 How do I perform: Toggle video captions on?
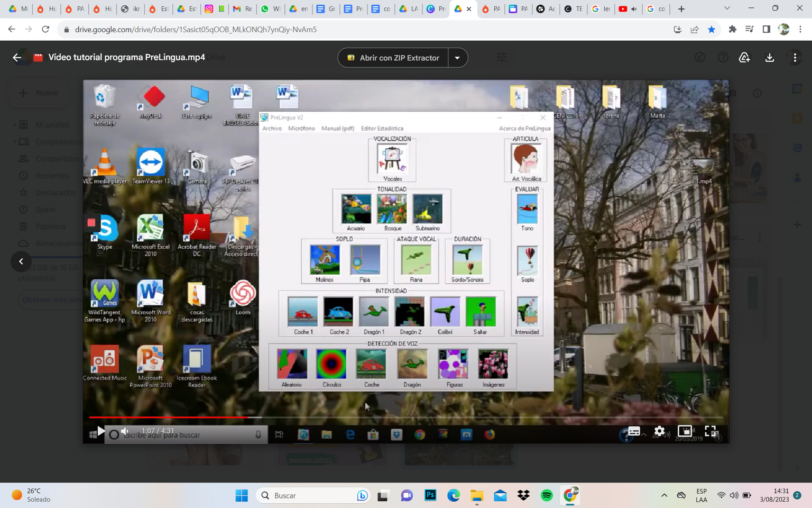pyautogui.click(x=634, y=431)
